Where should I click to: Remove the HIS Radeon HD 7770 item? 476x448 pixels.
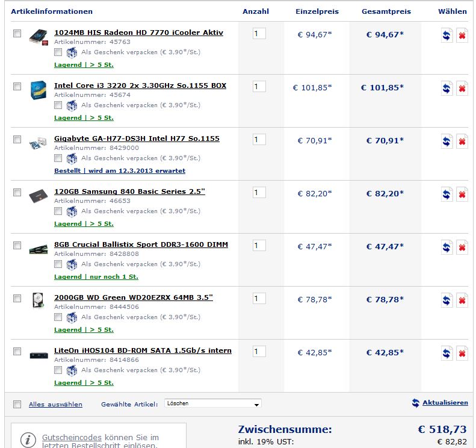(462, 36)
